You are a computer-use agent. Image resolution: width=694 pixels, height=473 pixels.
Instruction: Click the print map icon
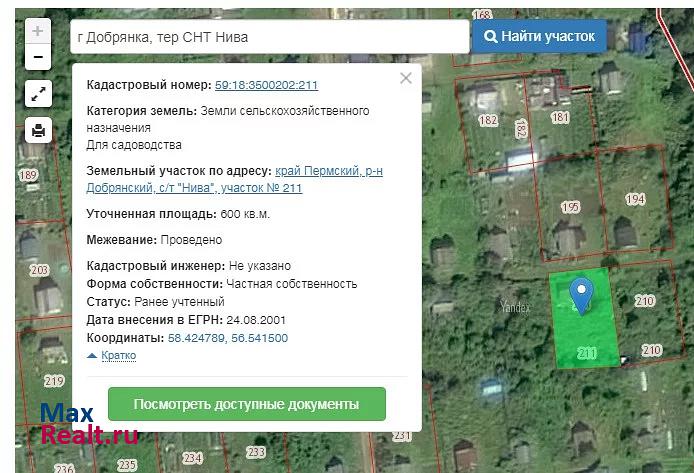pos(38,130)
